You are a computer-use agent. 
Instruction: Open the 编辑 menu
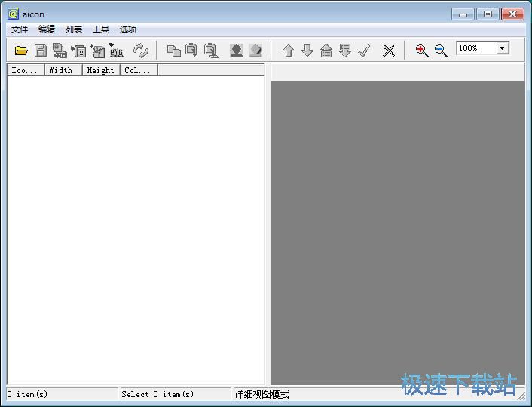47,29
